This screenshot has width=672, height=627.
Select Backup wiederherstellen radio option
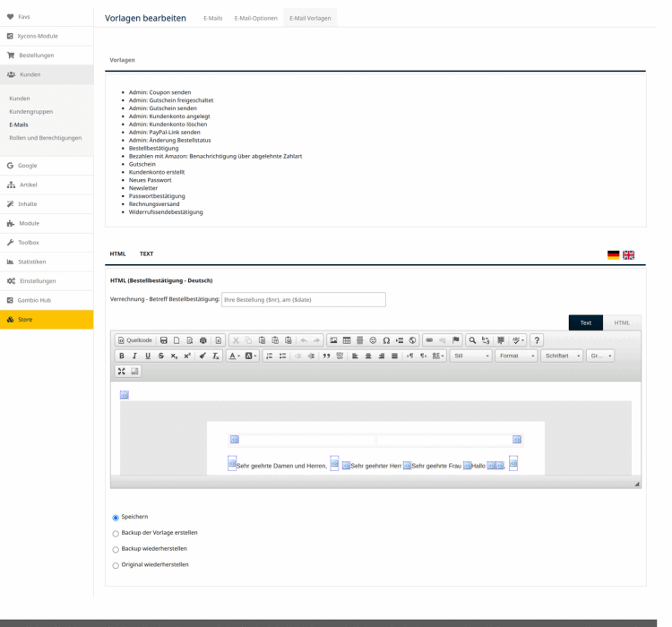point(116,549)
